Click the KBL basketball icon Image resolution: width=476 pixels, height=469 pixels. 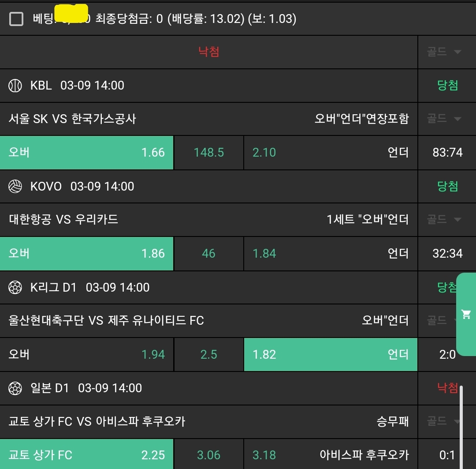click(x=15, y=86)
